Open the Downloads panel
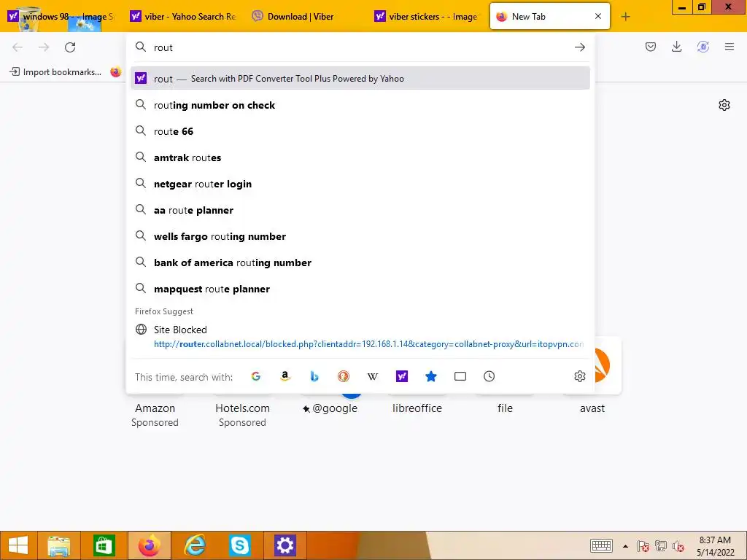 point(676,47)
